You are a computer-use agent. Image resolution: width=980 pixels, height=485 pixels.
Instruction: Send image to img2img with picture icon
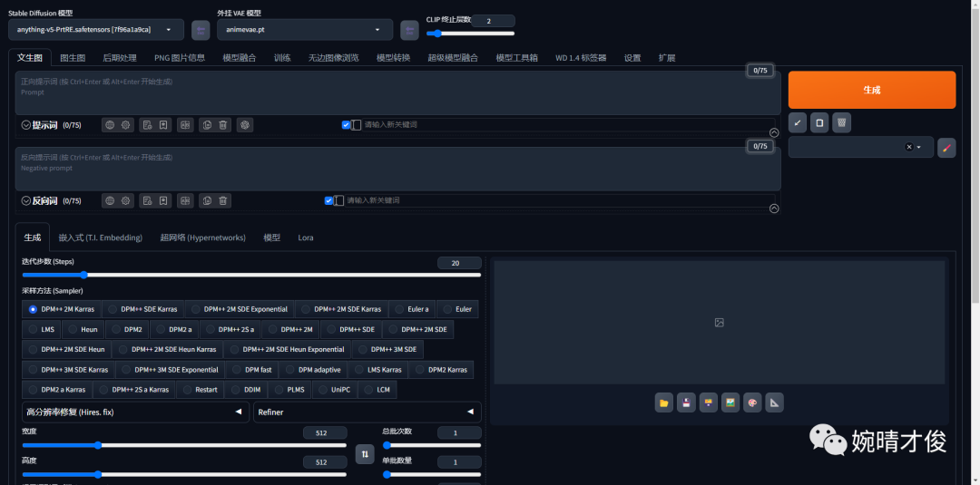click(x=730, y=403)
